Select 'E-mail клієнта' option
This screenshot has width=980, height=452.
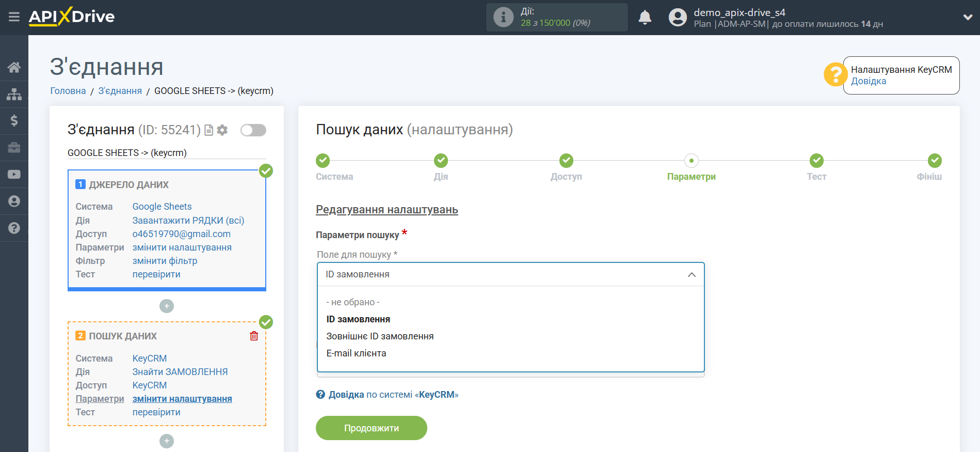[x=356, y=353]
